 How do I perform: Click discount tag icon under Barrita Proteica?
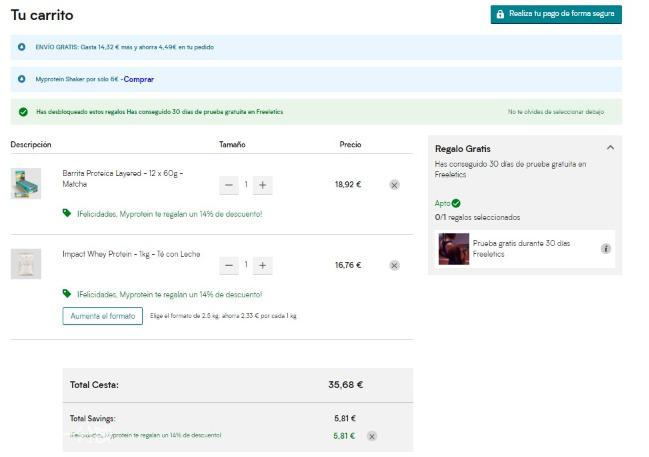67,213
